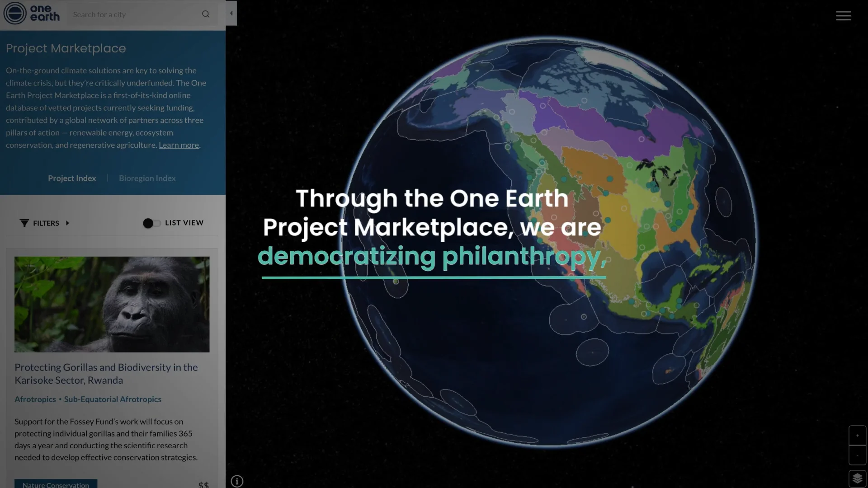Click the One Earth logo
The width and height of the screenshot is (868, 488).
32,13
